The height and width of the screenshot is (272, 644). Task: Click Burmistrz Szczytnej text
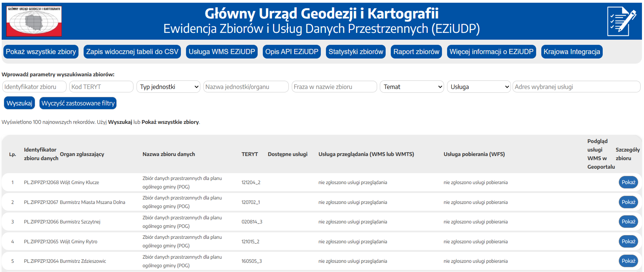pyautogui.click(x=80, y=222)
